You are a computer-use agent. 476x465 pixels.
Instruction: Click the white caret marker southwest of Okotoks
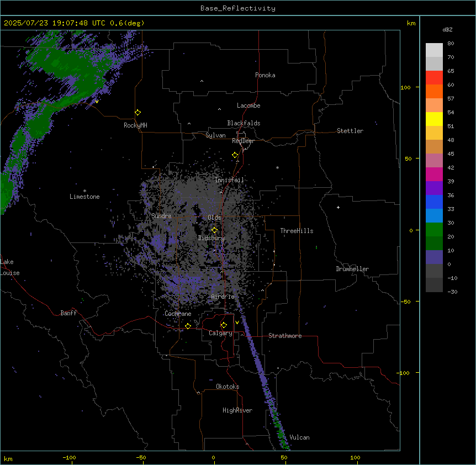(x=199, y=393)
